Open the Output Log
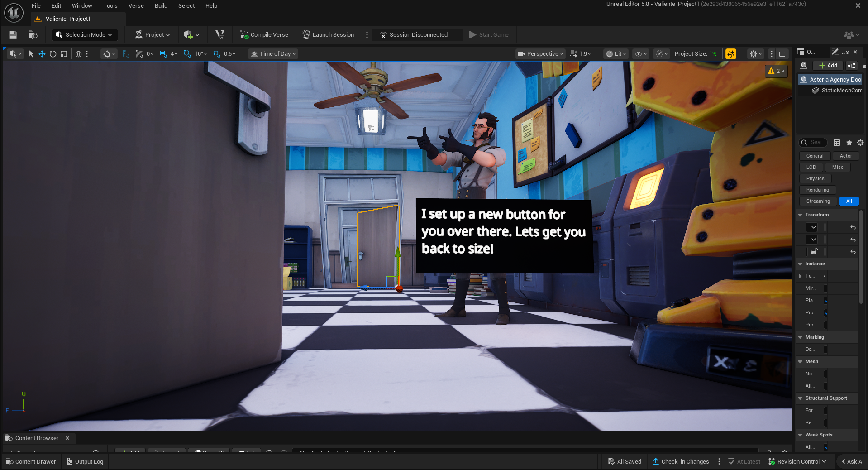This screenshot has height=470, width=868. [85, 461]
